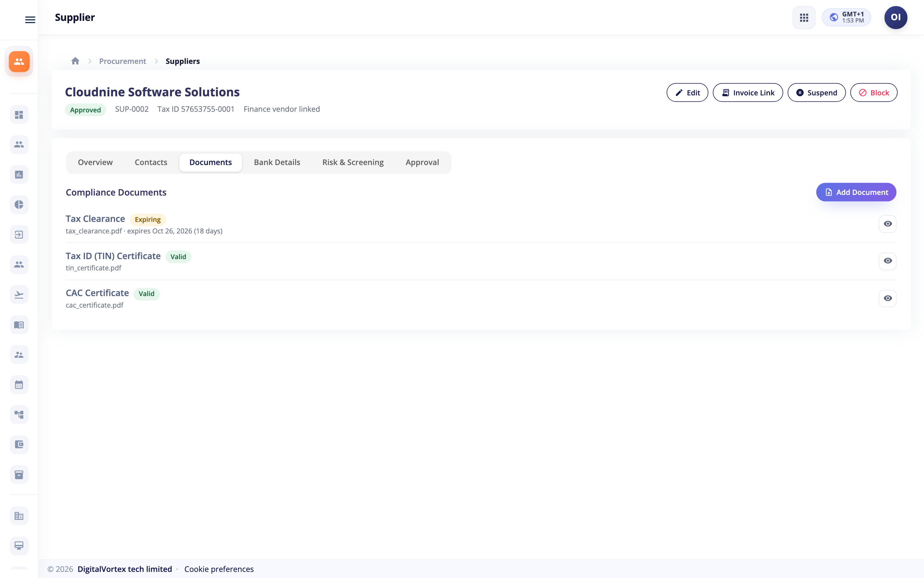
Task: Open the building sidebar icon
Action: point(19,516)
